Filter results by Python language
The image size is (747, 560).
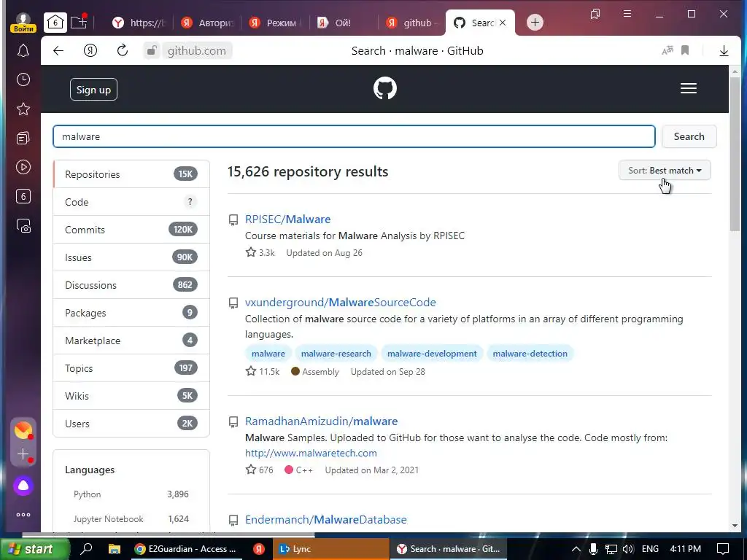(131, 494)
